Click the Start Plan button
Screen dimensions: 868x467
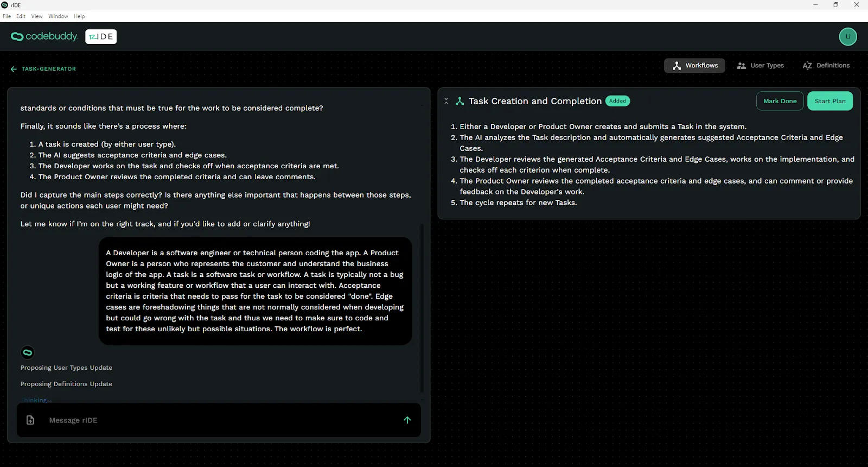(x=830, y=101)
